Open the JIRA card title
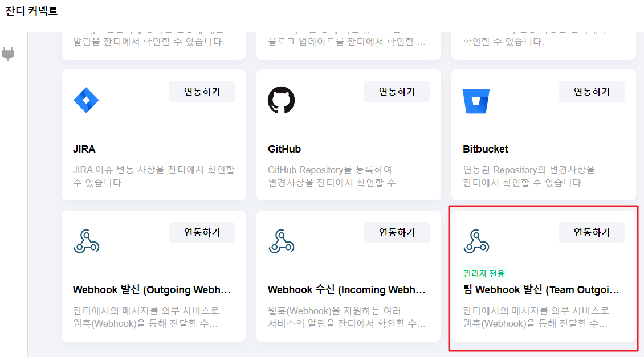Image resolution: width=644 pixels, height=357 pixels. click(x=84, y=149)
